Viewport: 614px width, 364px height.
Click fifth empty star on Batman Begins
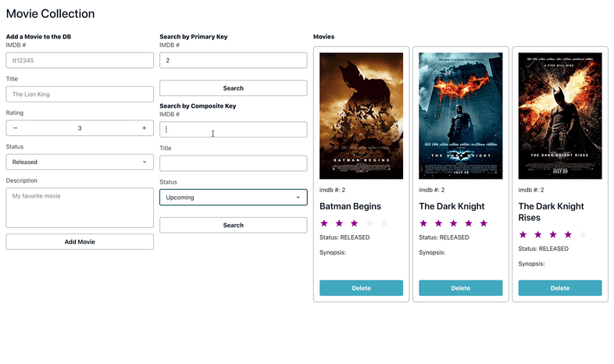(384, 223)
